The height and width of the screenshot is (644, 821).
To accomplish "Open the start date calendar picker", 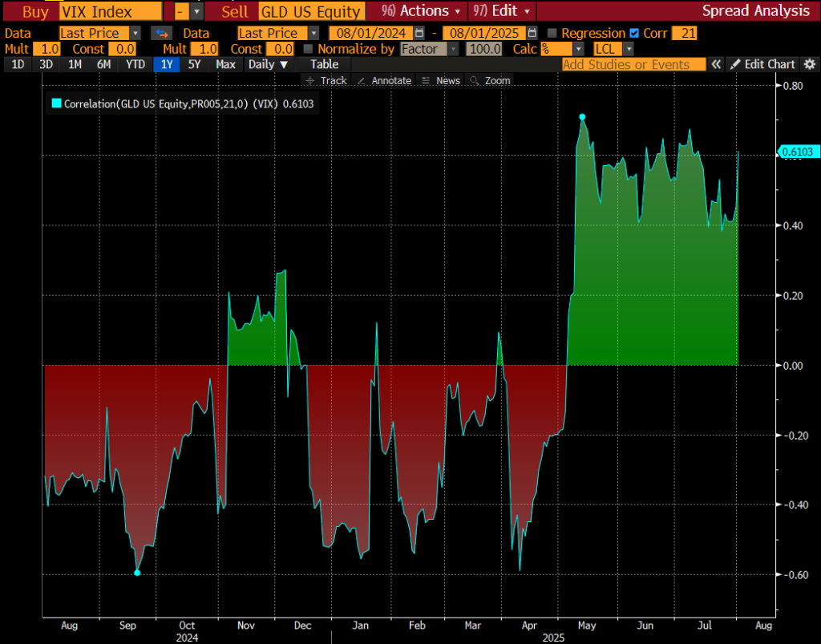I will pyautogui.click(x=419, y=33).
